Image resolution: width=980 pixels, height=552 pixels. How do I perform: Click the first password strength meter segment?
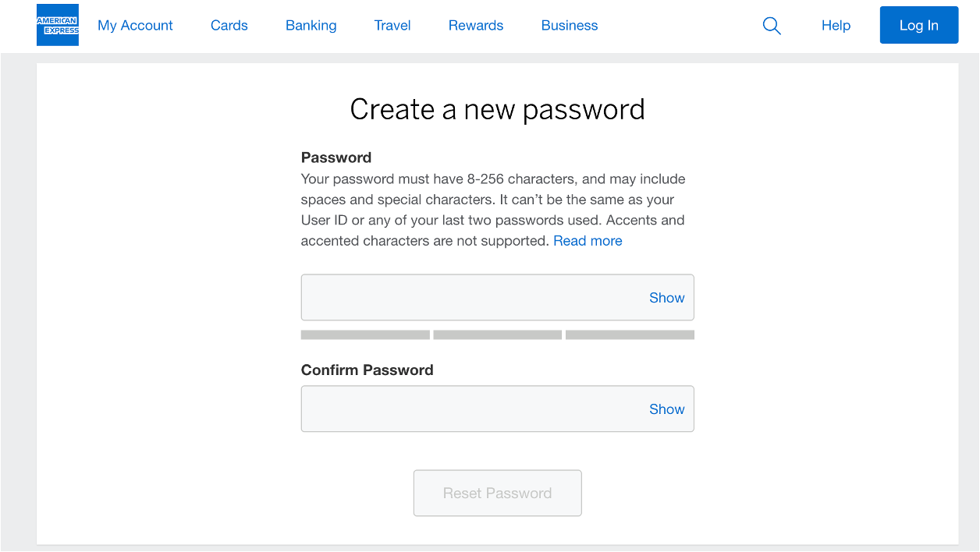pos(364,334)
